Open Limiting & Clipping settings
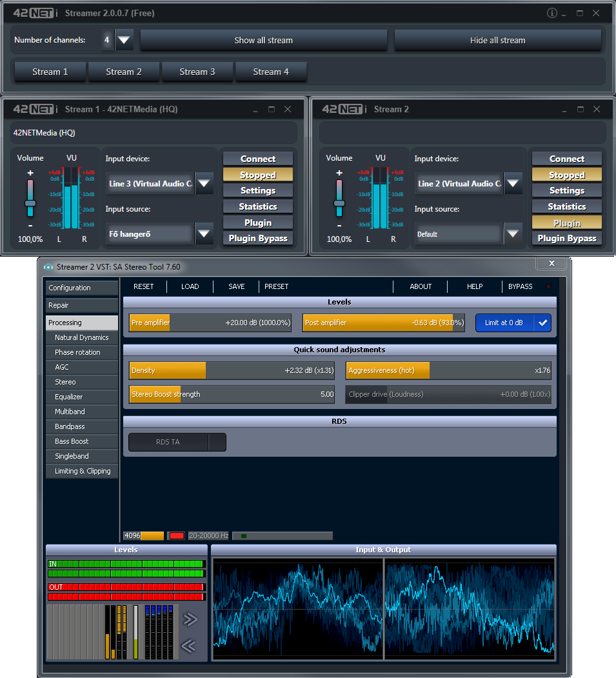This screenshot has height=678, width=616. click(82, 472)
